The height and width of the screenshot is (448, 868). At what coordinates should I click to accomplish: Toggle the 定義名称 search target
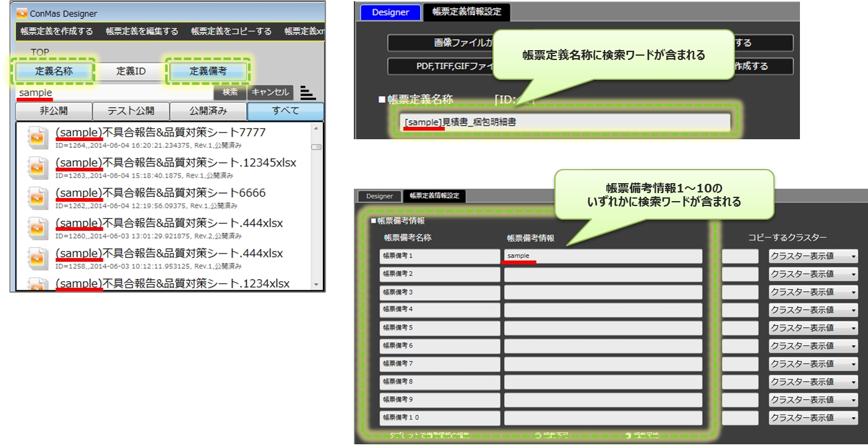[54, 71]
